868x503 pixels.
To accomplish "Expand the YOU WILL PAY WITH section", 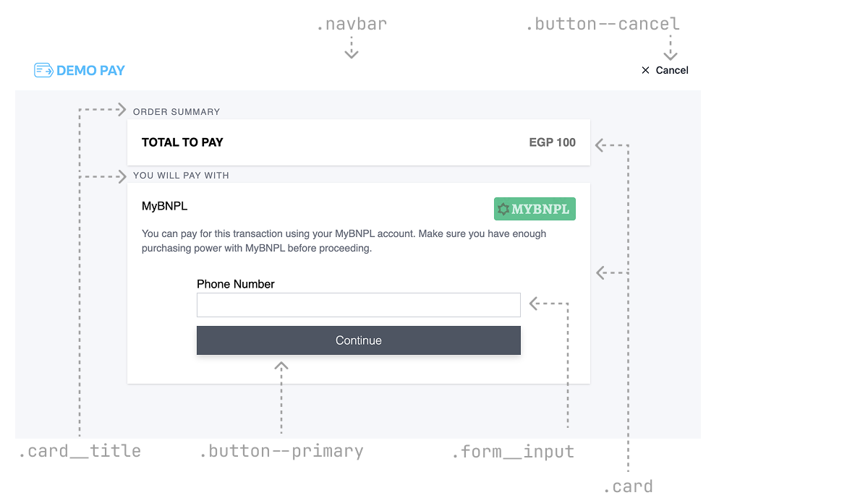I will click(181, 175).
